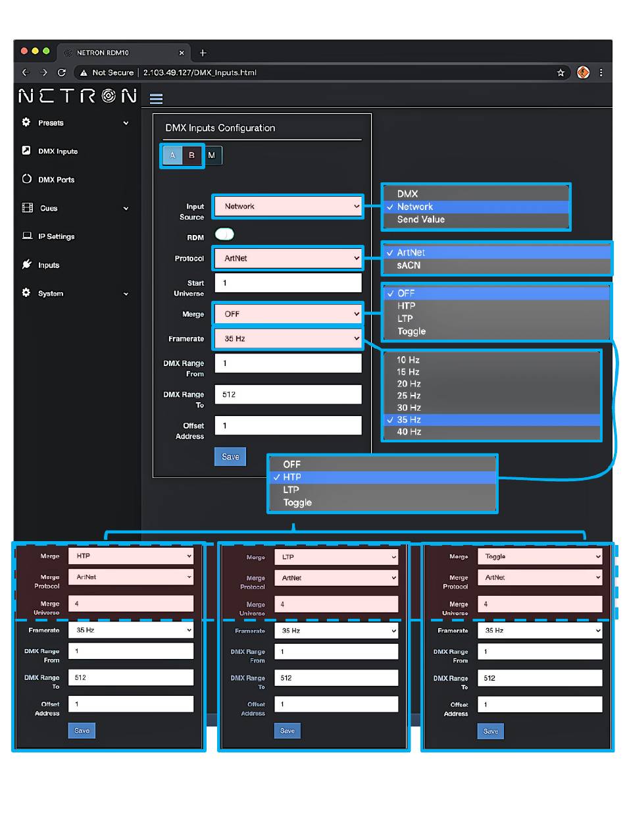The width and height of the screenshot is (625, 840).
Task: Open a new tab with the plus icon
Action: click(x=203, y=53)
